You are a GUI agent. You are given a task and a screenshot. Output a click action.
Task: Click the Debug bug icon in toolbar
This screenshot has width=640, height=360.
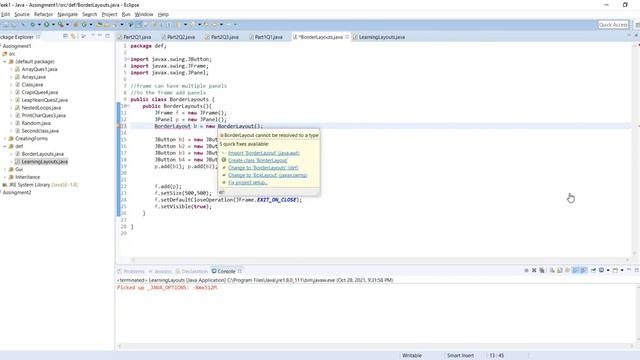pos(33,24)
